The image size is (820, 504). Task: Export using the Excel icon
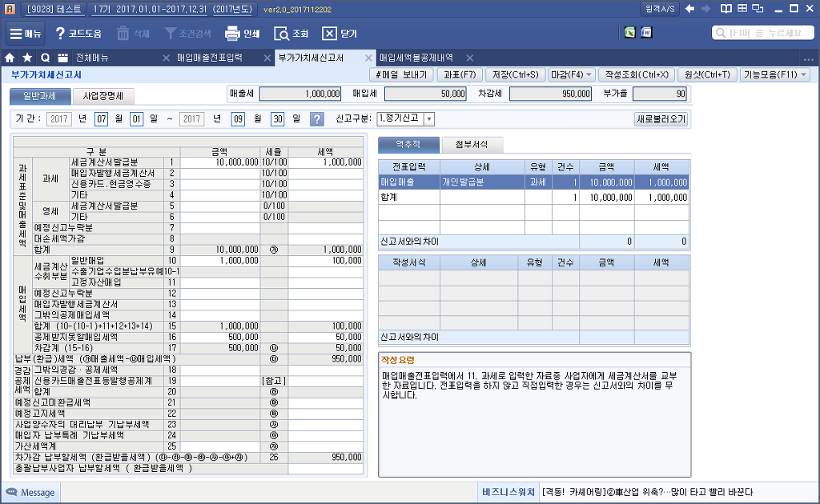tap(630, 33)
